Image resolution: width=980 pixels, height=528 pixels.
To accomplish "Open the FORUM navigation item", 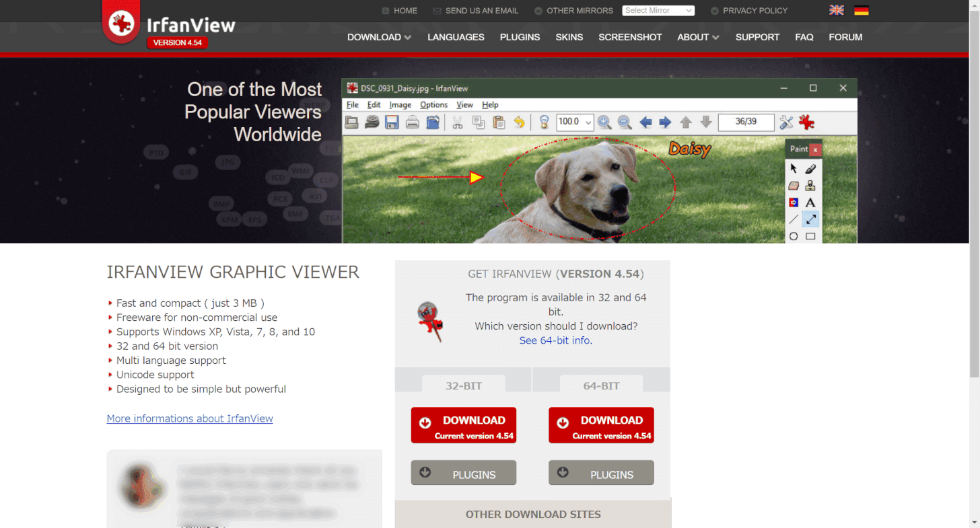I will [x=845, y=37].
